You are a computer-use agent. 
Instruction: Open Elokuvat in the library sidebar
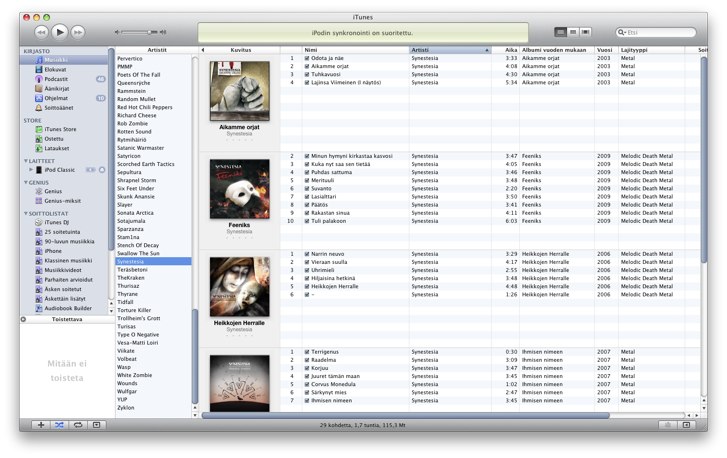55,70
